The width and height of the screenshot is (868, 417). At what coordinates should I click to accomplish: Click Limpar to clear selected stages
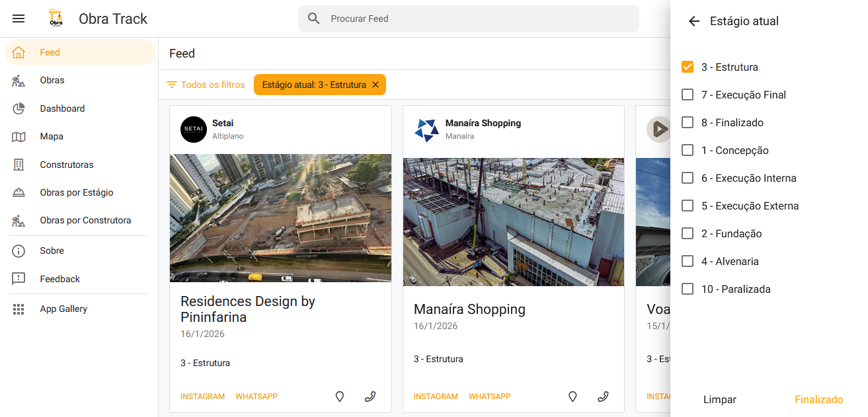click(x=719, y=399)
